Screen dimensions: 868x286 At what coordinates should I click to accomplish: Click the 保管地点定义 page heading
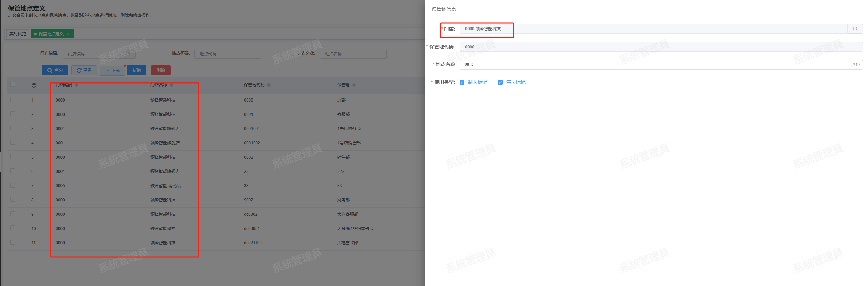27,8
